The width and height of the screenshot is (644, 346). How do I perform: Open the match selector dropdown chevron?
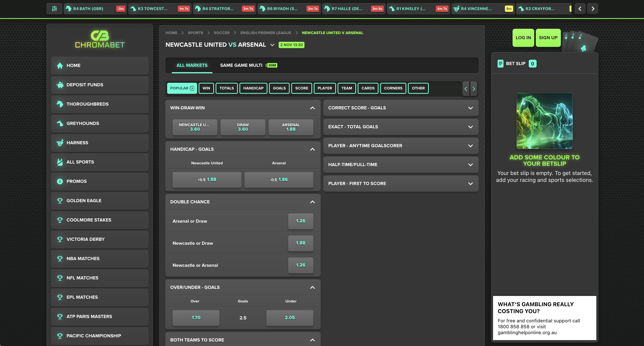[x=272, y=45]
